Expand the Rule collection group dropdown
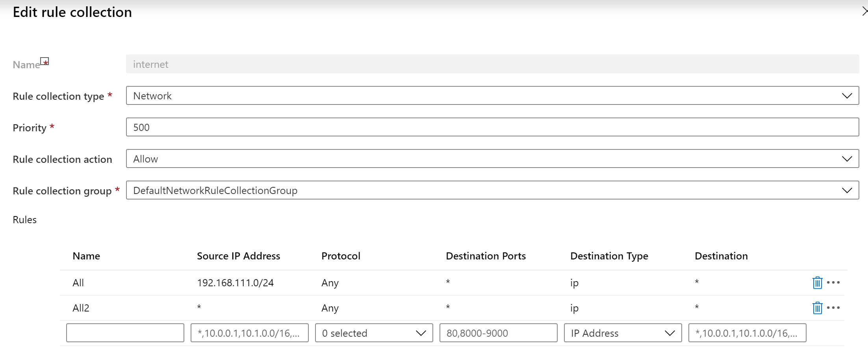This screenshot has width=868, height=358. [x=492, y=190]
